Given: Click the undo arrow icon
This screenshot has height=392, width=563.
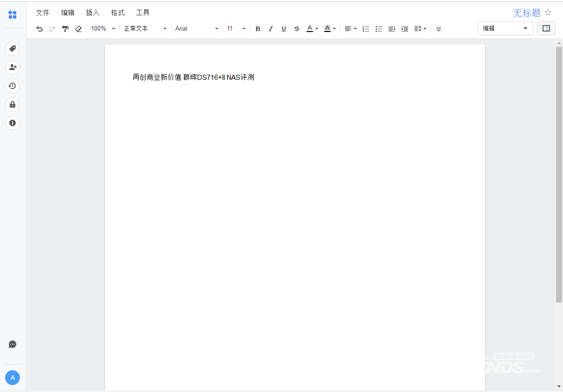Looking at the screenshot, I should (x=39, y=29).
